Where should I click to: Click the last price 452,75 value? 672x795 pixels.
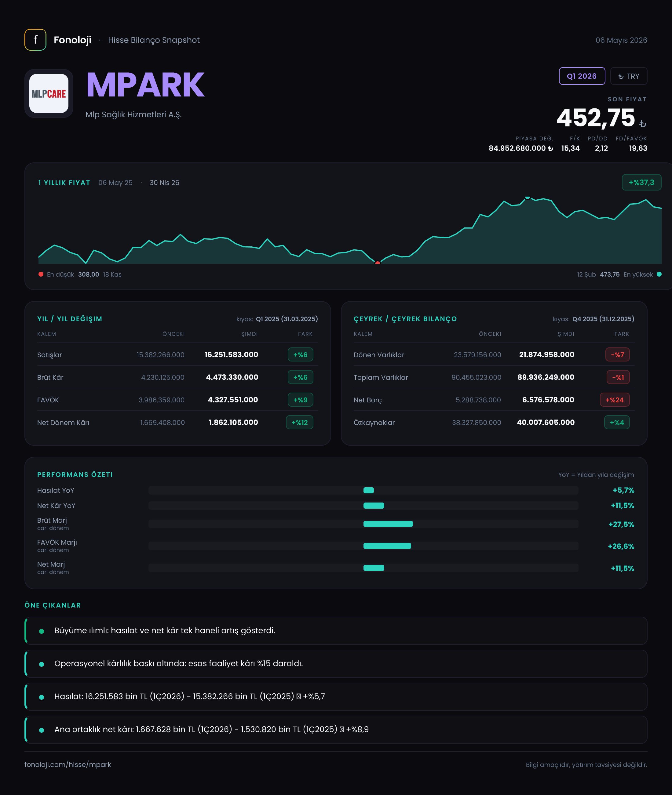click(x=596, y=118)
